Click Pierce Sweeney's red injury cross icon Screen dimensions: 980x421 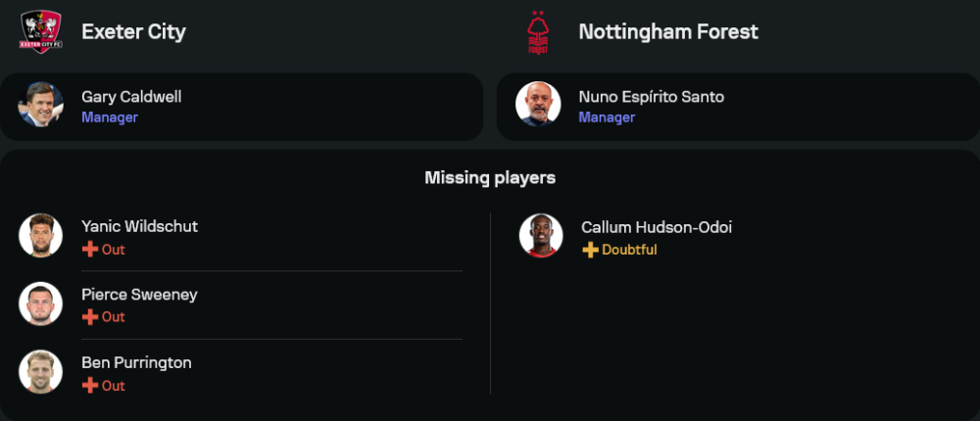[90, 317]
